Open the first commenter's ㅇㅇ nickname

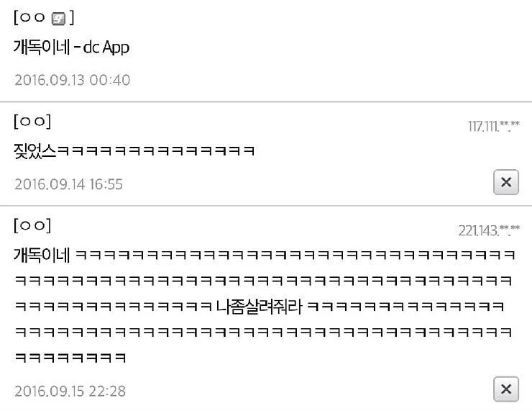(x=32, y=17)
